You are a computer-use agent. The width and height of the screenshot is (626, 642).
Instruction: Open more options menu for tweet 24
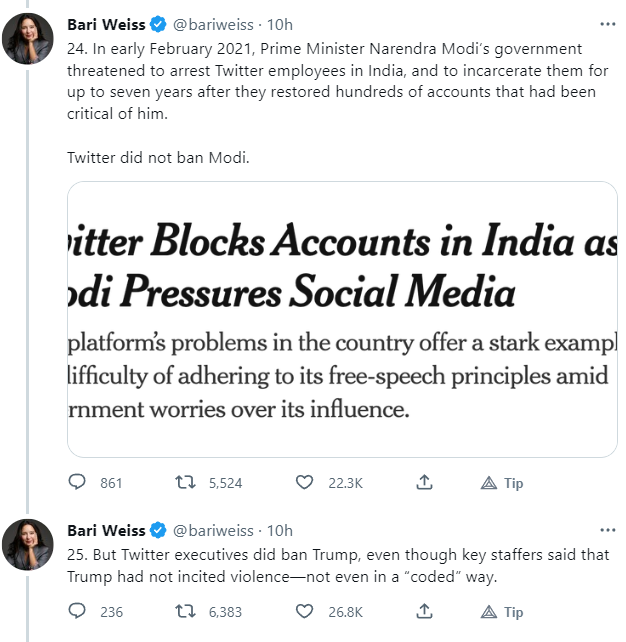point(607,23)
